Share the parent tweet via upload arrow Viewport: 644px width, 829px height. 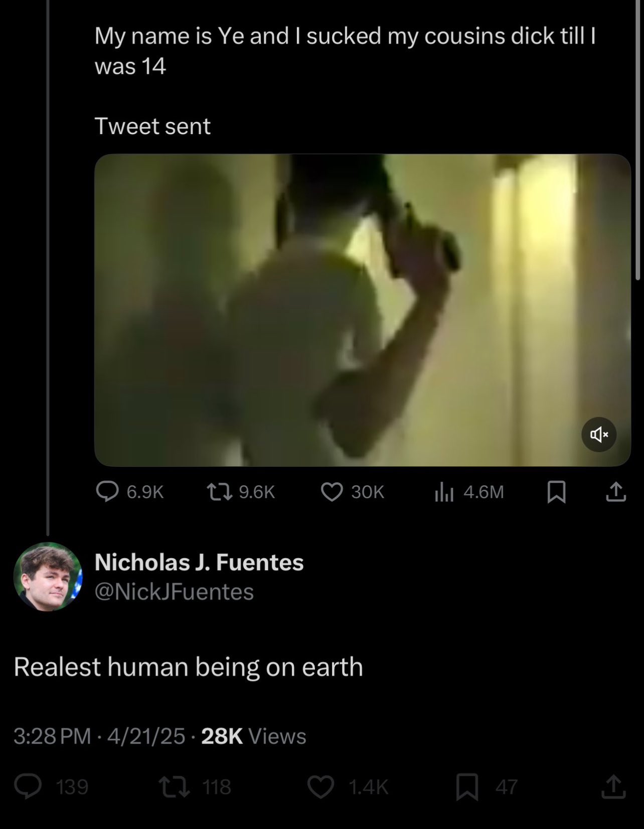pyautogui.click(x=616, y=492)
